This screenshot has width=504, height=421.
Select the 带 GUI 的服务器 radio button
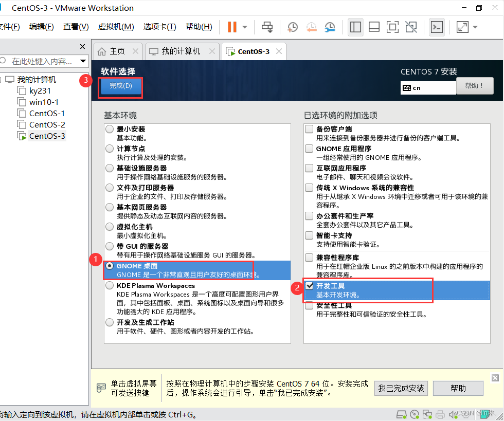[x=110, y=247]
